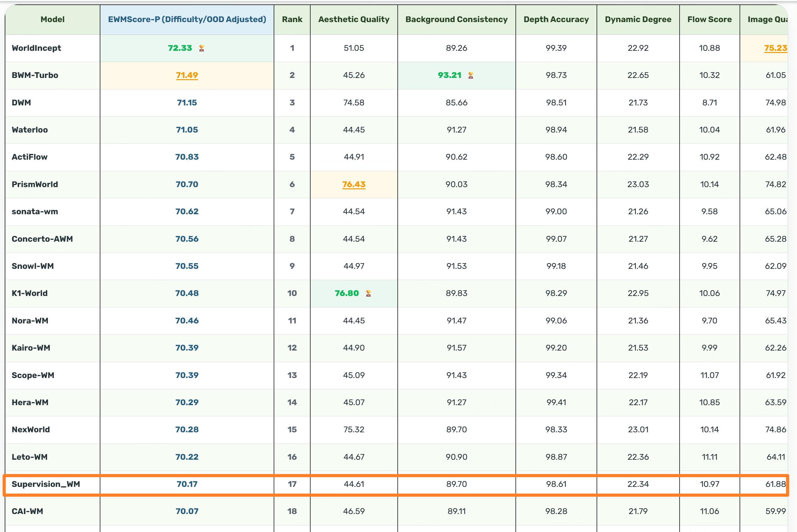Click the Depth Accuracy column header
The height and width of the screenshot is (532, 797).
pyautogui.click(x=556, y=19)
